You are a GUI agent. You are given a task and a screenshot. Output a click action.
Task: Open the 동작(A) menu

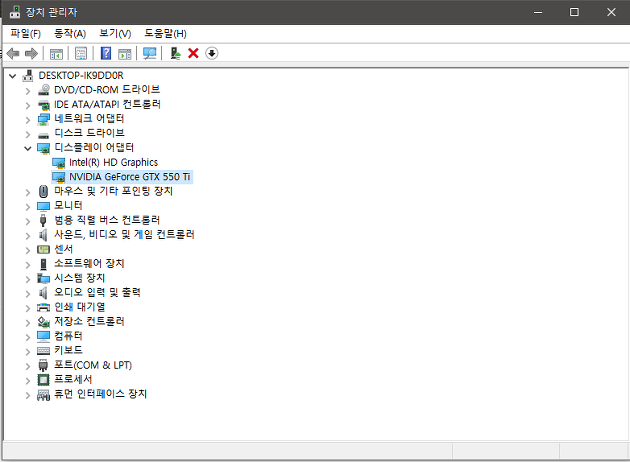[70, 33]
